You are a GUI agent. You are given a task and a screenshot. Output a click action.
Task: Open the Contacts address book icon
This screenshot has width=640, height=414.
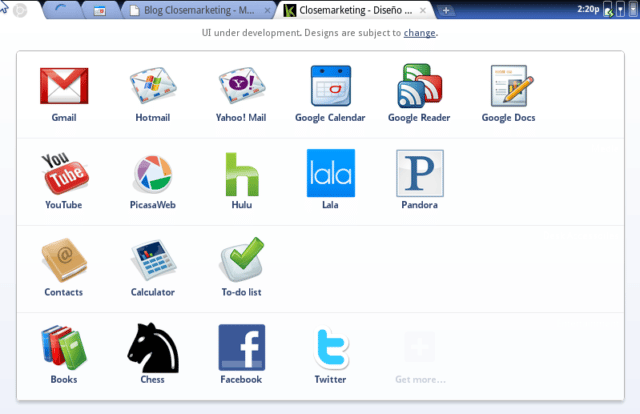pos(64,260)
